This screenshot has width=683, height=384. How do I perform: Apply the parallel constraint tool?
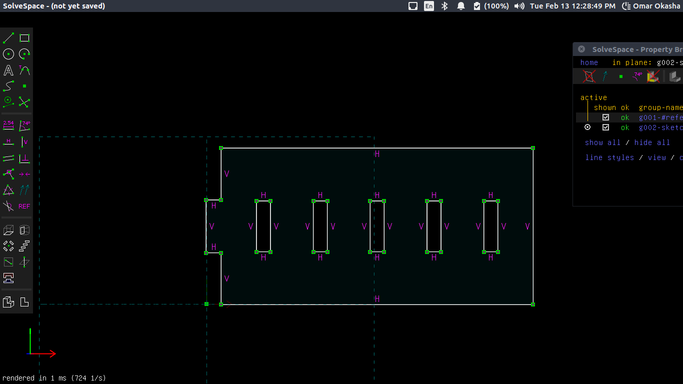8,158
